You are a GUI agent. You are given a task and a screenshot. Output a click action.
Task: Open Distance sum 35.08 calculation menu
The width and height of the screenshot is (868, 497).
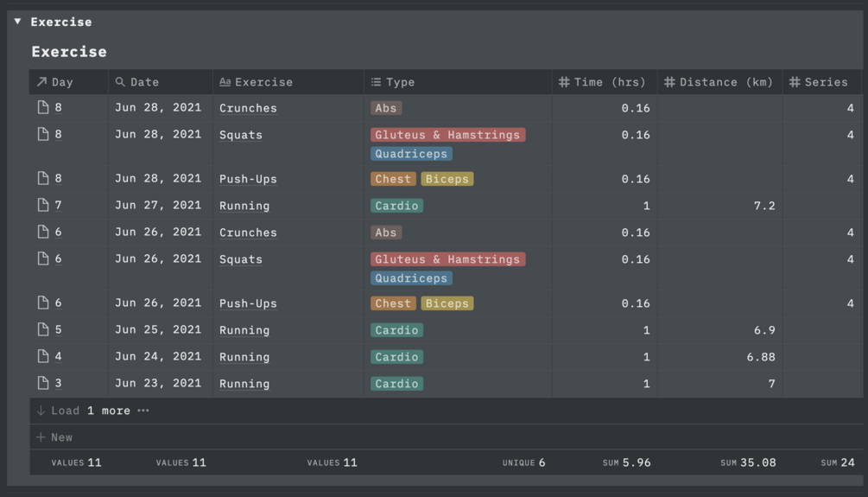point(748,462)
